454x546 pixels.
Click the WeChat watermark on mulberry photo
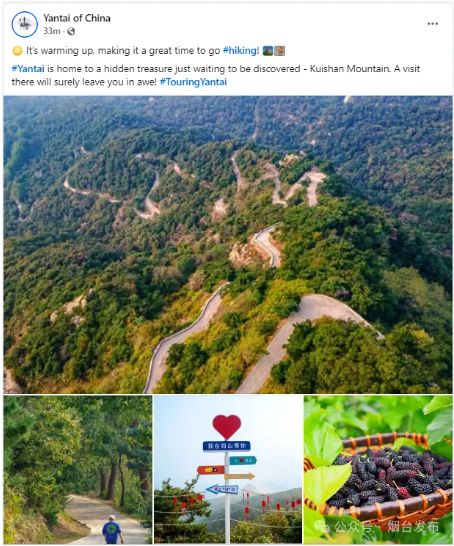[x=379, y=526]
